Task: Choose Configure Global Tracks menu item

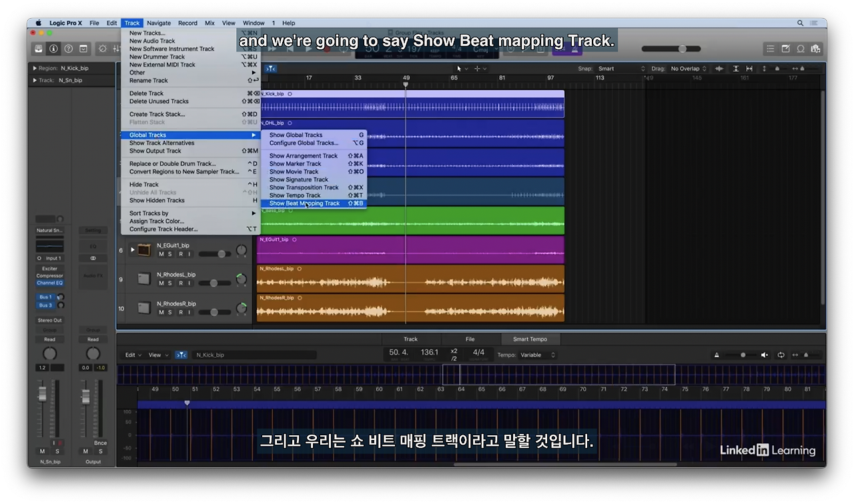Action: tap(314, 143)
